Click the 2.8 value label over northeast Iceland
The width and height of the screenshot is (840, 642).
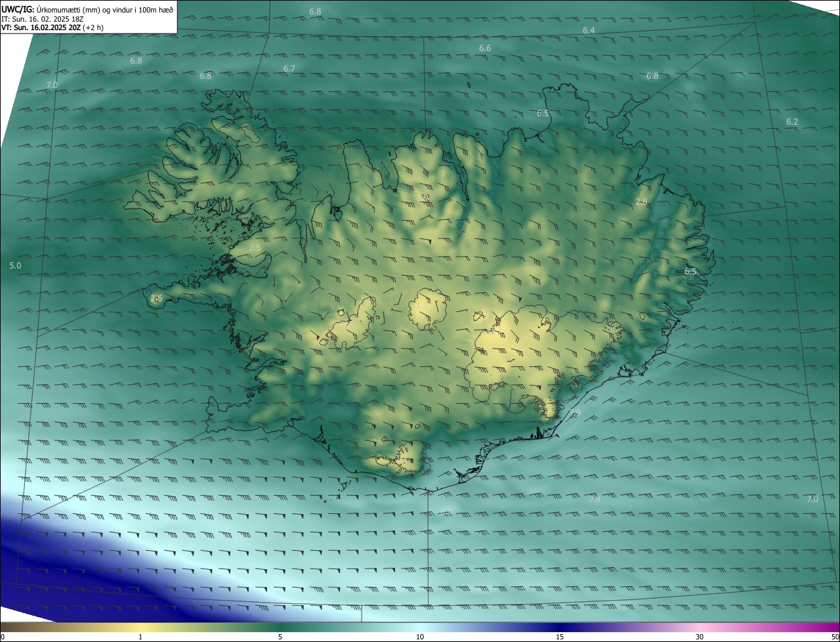point(641,202)
